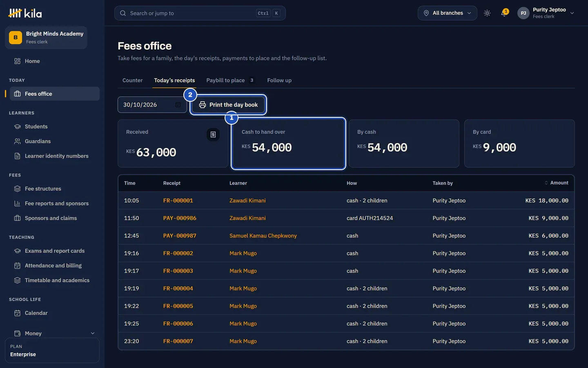588x368 pixels.
Task: Open Mark Mugo on the 19:16 row
Action: click(x=243, y=253)
